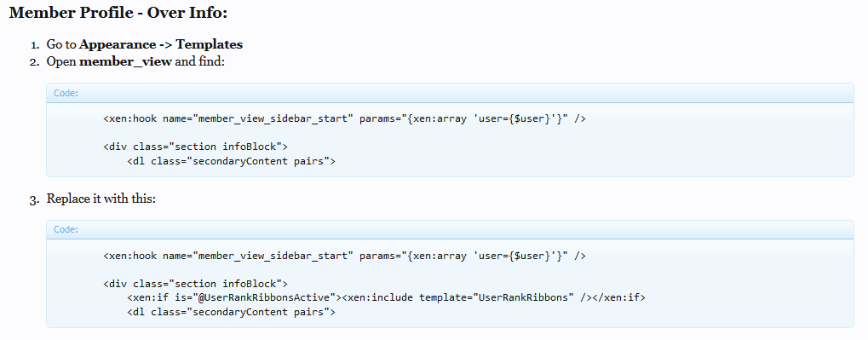Click the xen:if UserRankRibbonsActive code line

[x=387, y=297]
